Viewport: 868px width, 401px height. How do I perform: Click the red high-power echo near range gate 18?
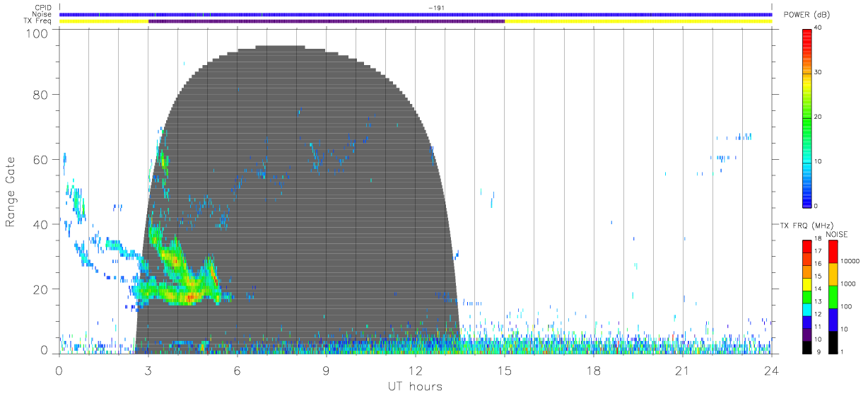(x=189, y=297)
